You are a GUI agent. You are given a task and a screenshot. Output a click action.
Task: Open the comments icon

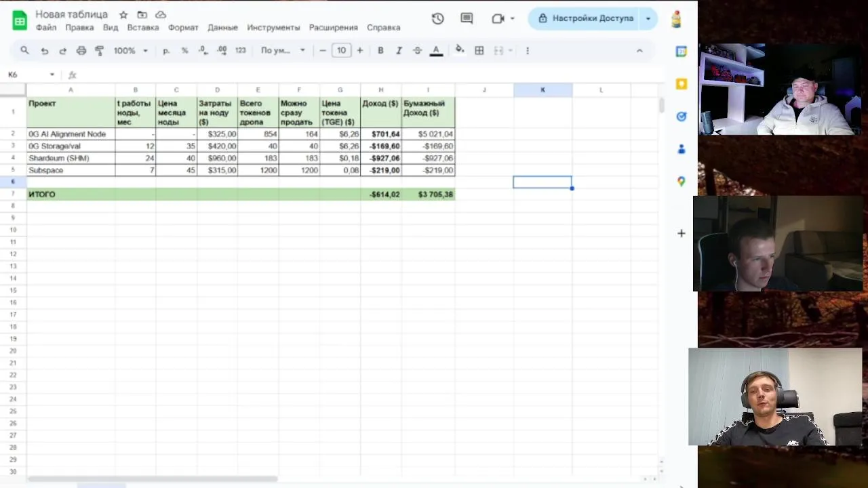467,19
